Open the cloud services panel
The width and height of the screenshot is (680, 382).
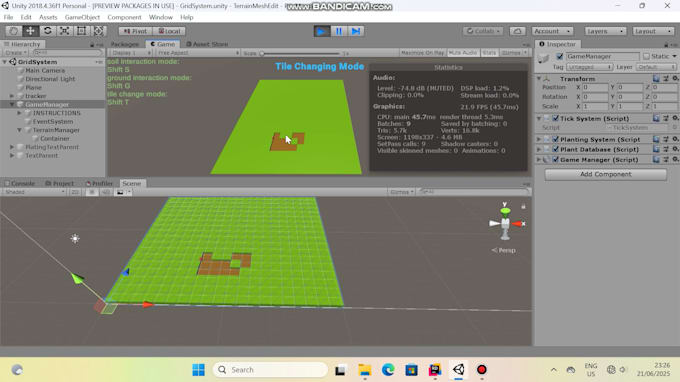[517, 31]
